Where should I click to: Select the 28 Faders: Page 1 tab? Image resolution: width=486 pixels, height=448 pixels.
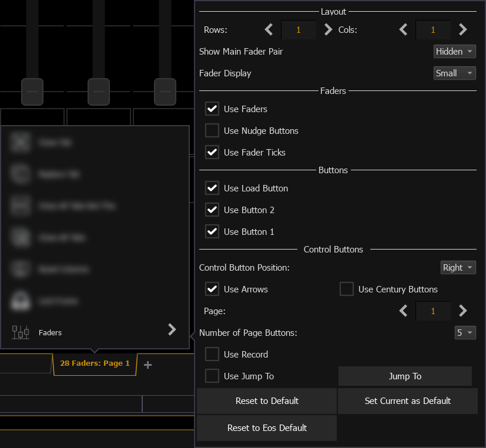tap(95, 363)
